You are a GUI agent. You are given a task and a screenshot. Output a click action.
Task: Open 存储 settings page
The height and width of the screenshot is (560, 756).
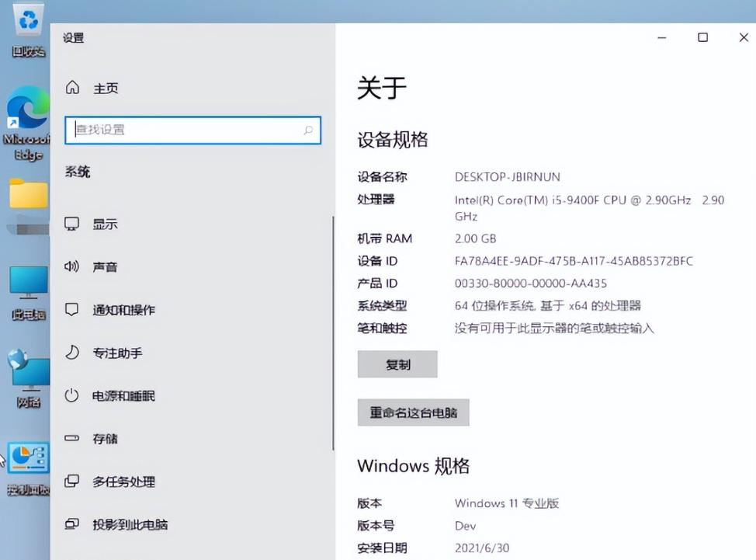click(105, 439)
